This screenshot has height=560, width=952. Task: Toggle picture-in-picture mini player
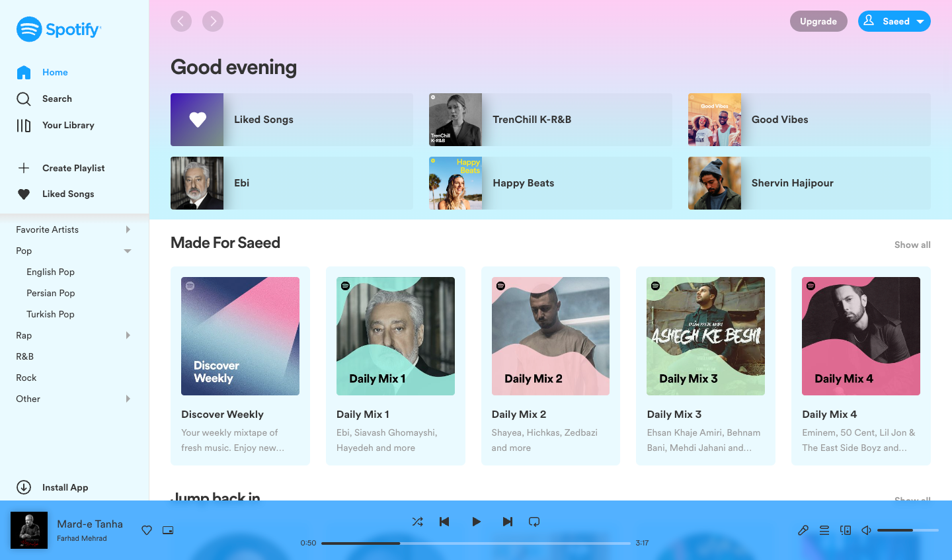(168, 530)
